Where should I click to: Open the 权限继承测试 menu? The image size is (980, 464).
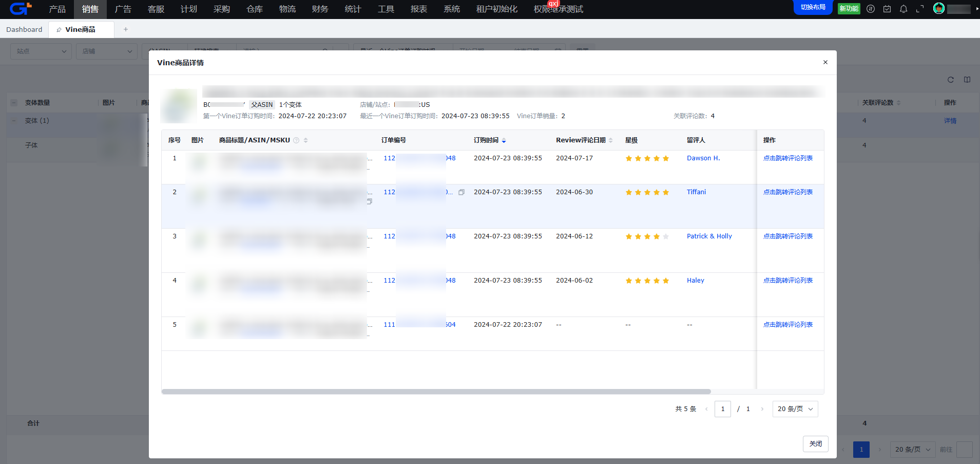click(559, 9)
